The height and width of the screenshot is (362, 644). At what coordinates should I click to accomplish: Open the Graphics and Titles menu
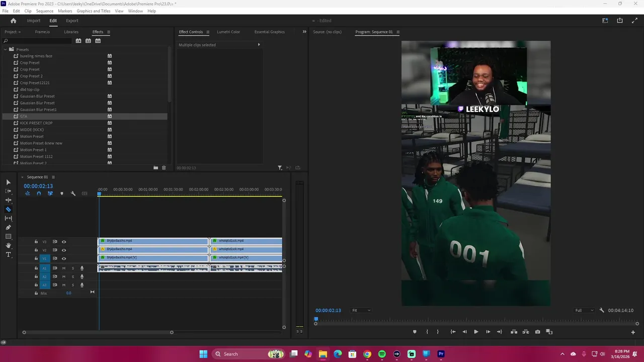coord(94,11)
